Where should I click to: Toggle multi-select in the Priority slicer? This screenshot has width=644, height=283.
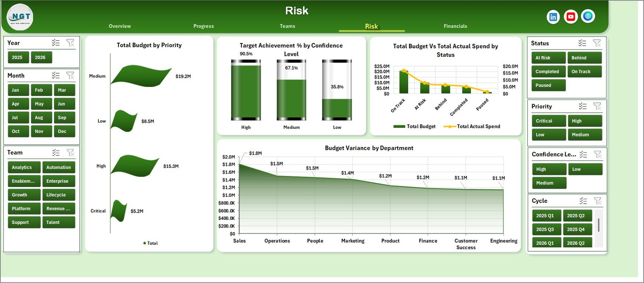[x=582, y=106]
